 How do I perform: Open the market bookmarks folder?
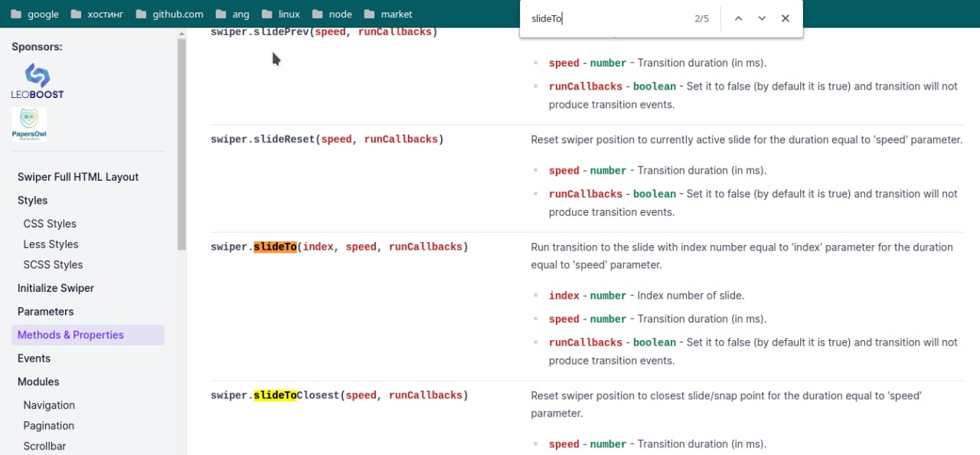point(388,14)
